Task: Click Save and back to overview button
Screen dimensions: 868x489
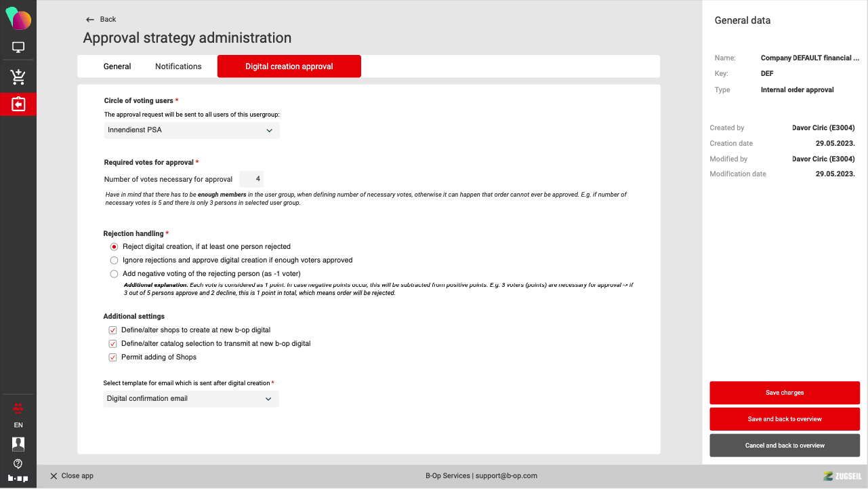Action: point(785,419)
